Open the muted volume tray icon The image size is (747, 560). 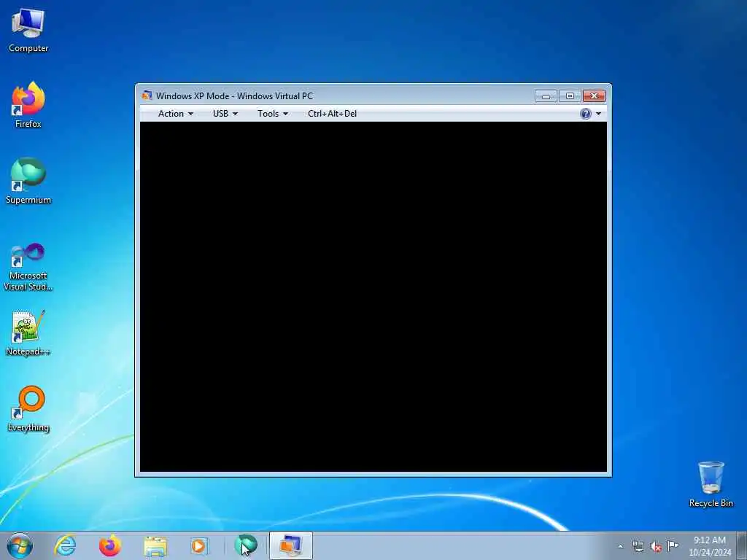[656, 546]
